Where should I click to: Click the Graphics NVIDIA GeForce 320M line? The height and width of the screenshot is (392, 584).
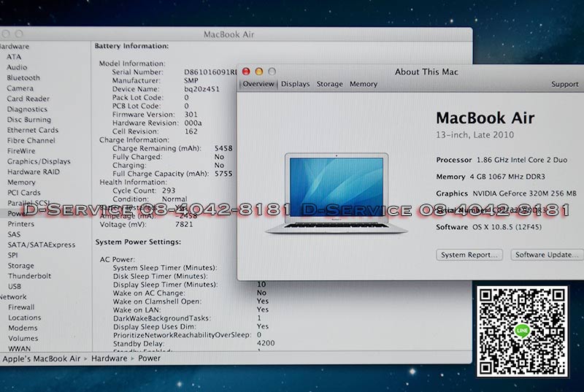pyautogui.click(x=506, y=193)
